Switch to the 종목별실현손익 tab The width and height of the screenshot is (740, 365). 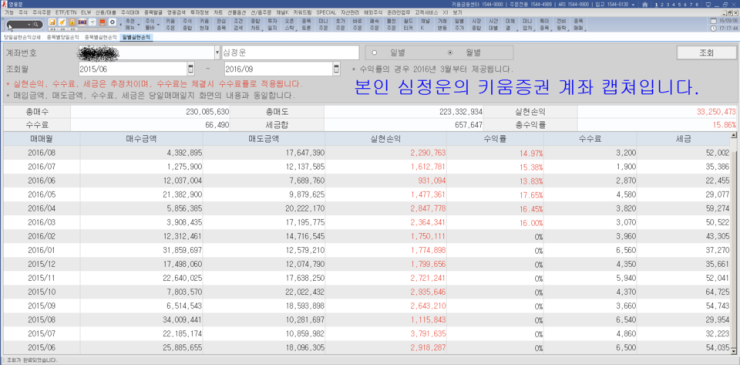[x=101, y=36]
